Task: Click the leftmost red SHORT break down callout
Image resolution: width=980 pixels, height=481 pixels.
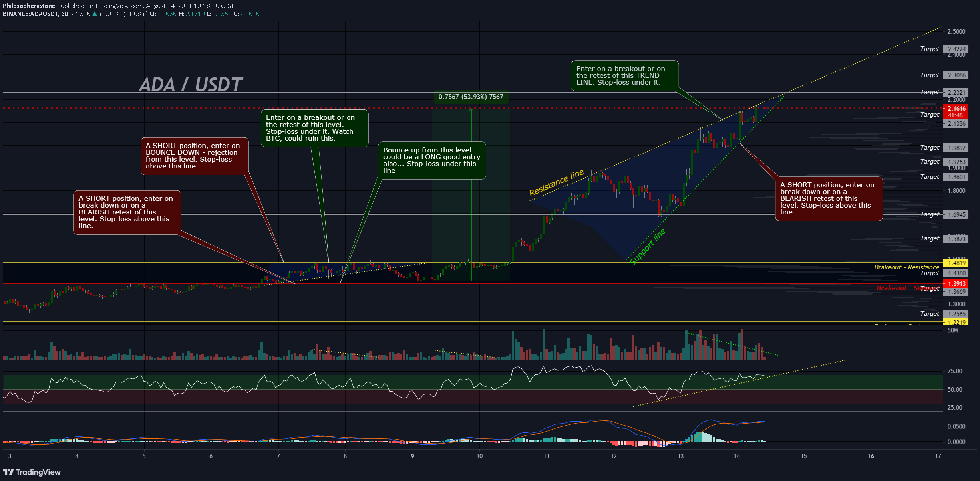Action: click(127, 212)
